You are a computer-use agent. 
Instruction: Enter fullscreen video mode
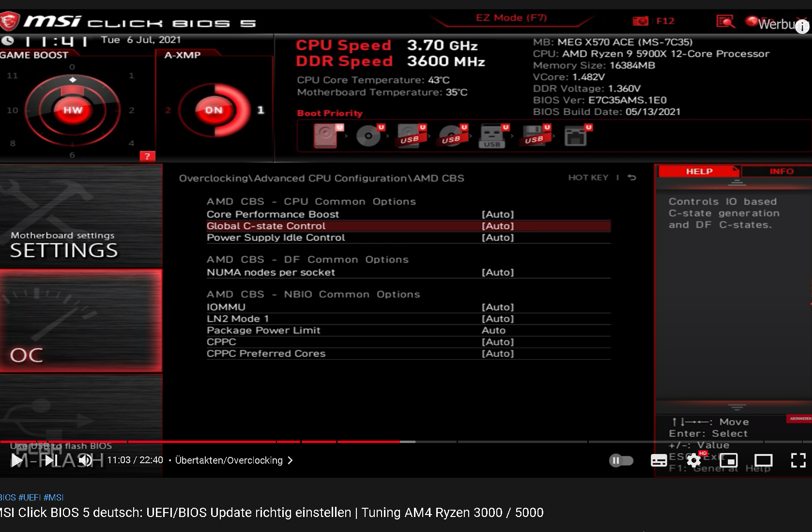click(798, 460)
